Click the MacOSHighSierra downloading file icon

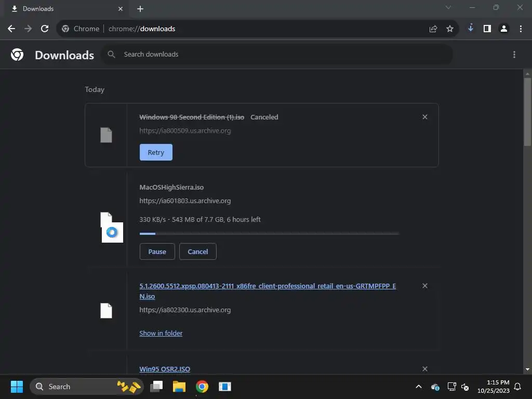tap(112, 228)
